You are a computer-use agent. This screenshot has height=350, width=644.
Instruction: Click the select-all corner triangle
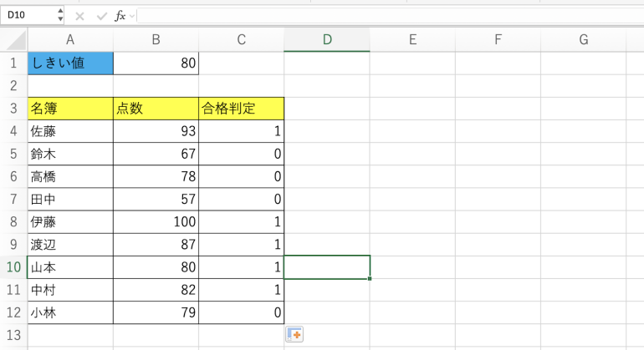coord(14,40)
